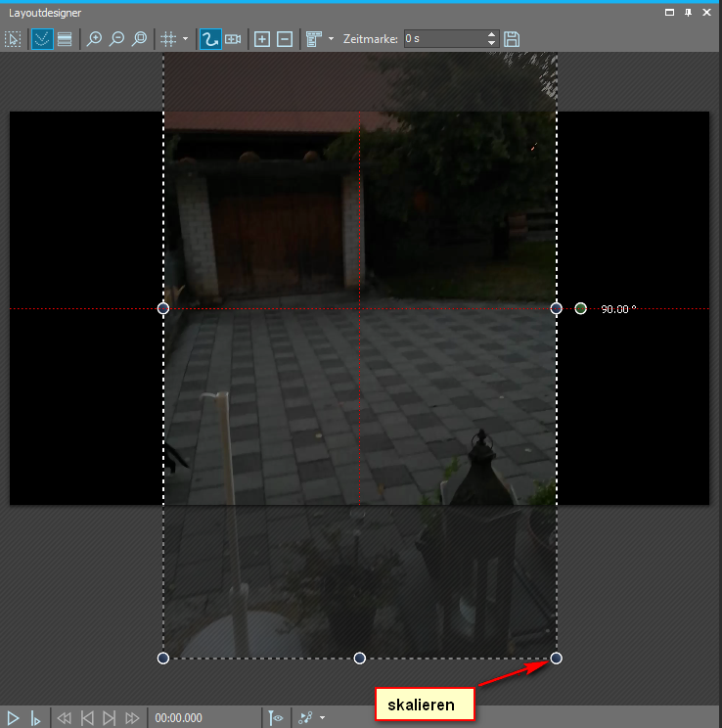Screen dimensions: 722x728
Task: Toggle the camera pan mode button
Action: [x=233, y=39]
